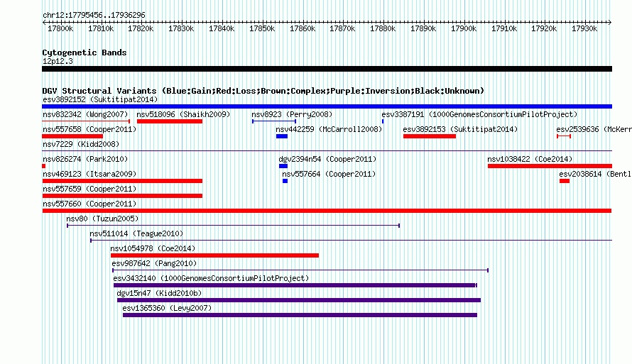Open dgv2394n54 (Cooper2011) label

click(327, 159)
